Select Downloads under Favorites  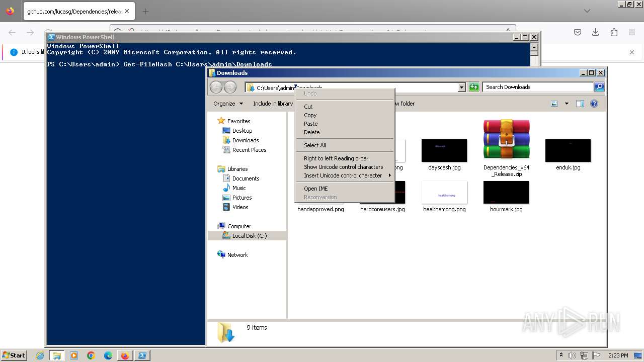[246, 140]
